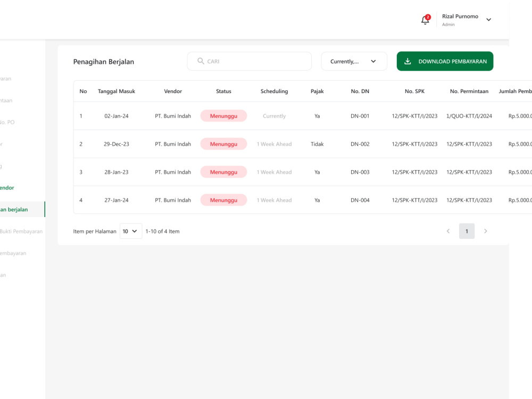Click the date 28-Jan-23
Viewport: 532px width, 399px height.
point(117,172)
